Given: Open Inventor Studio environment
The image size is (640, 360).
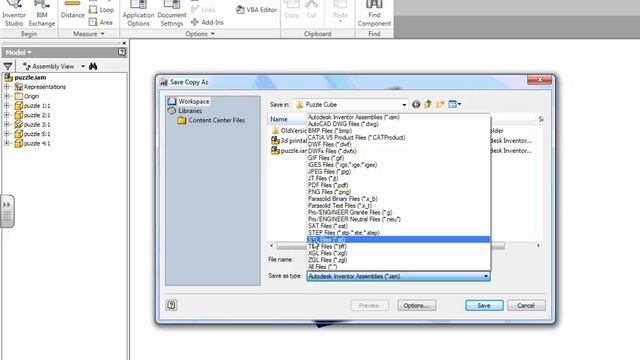Looking at the screenshot, I should coord(14,14).
